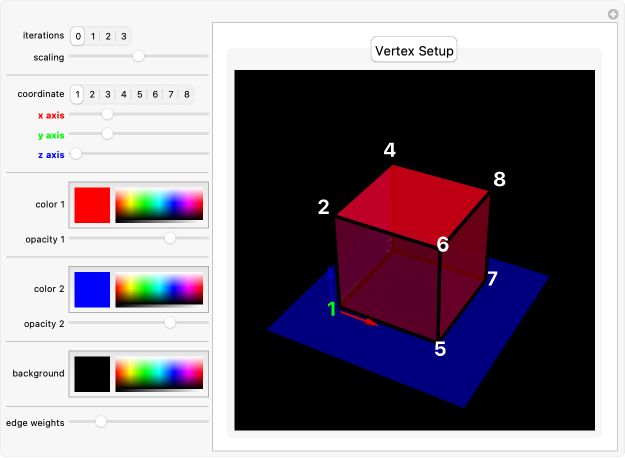Set iterations to 0
This screenshot has height=458, width=625.
point(78,36)
